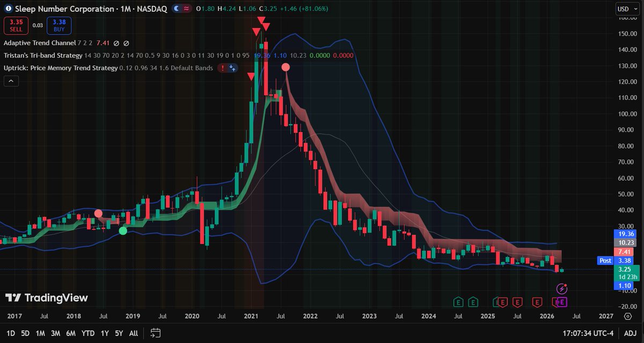Click the red exclamation error icon on Uptrick legend

[x=222, y=68]
